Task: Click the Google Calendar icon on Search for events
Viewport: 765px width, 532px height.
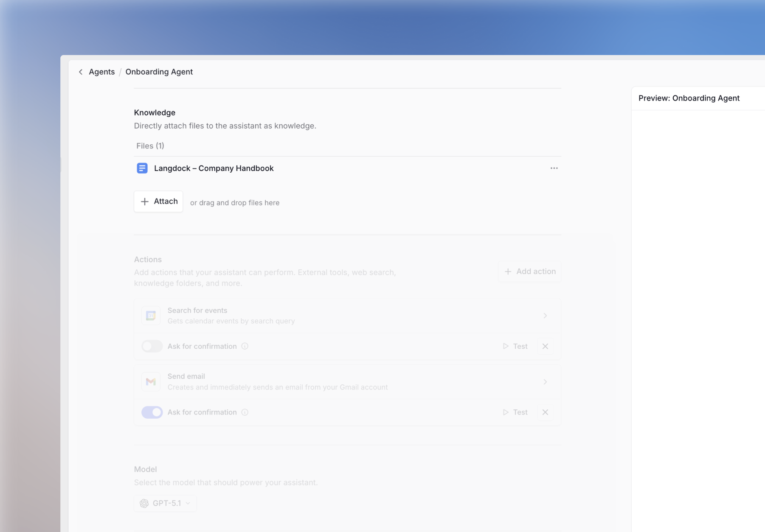Action: pos(151,315)
